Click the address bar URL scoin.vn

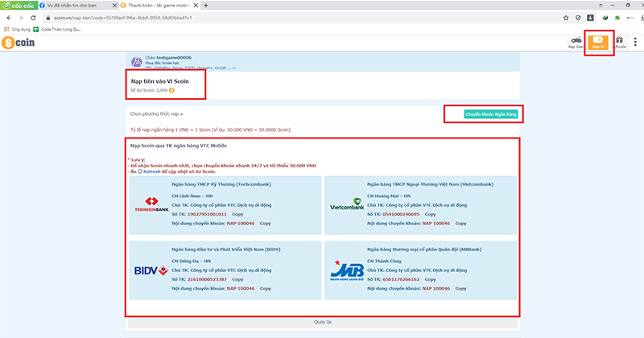pos(123,18)
